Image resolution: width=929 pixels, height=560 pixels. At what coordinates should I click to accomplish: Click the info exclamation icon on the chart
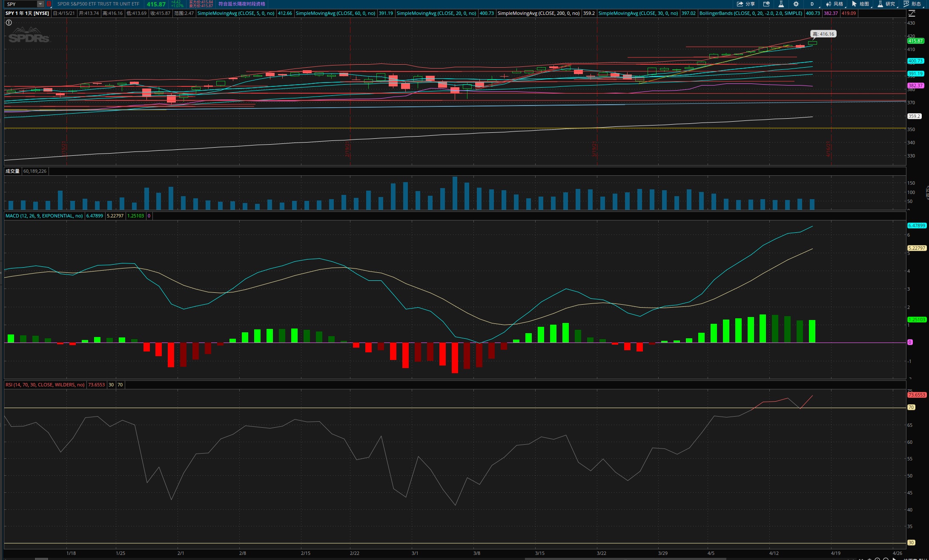tap(9, 23)
